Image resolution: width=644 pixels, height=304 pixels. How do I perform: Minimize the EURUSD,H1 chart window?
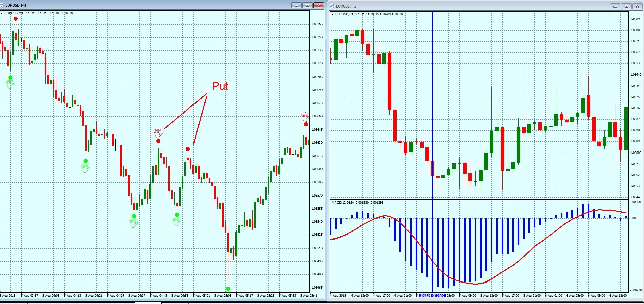pyautogui.click(x=615, y=6)
